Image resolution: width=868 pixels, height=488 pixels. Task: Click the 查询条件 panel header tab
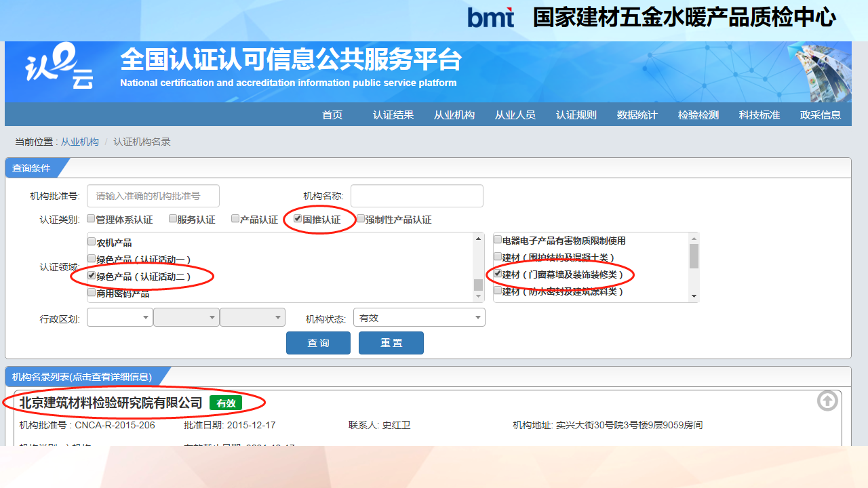coord(37,168)
